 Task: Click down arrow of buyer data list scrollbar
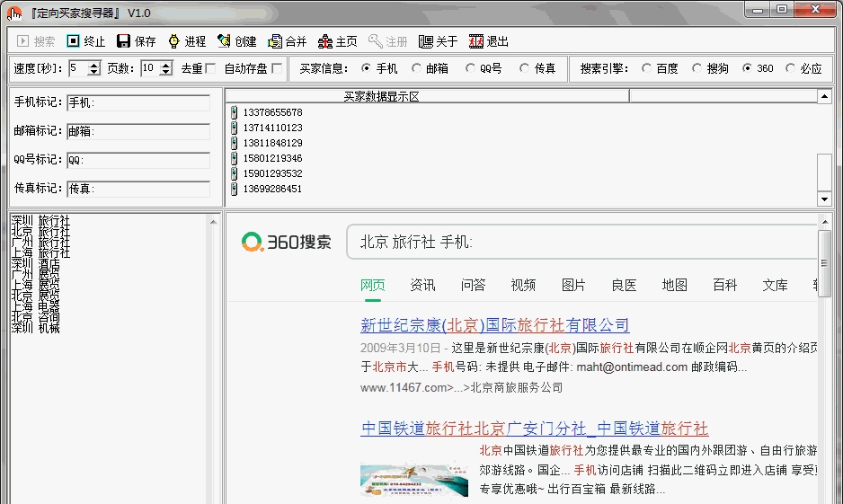824,199
